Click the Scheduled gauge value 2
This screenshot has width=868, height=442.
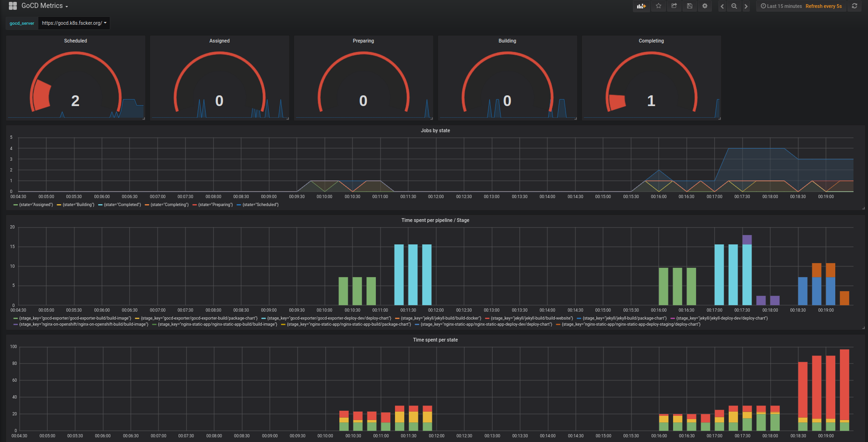(75, 100)
